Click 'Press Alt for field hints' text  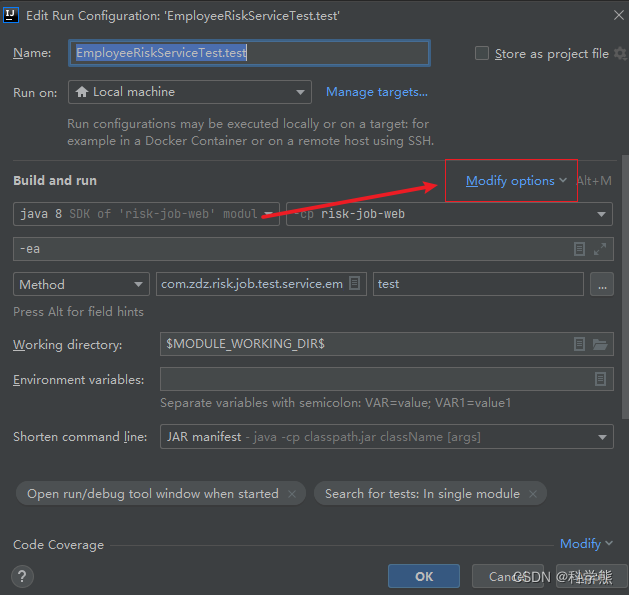coord(78,312)
